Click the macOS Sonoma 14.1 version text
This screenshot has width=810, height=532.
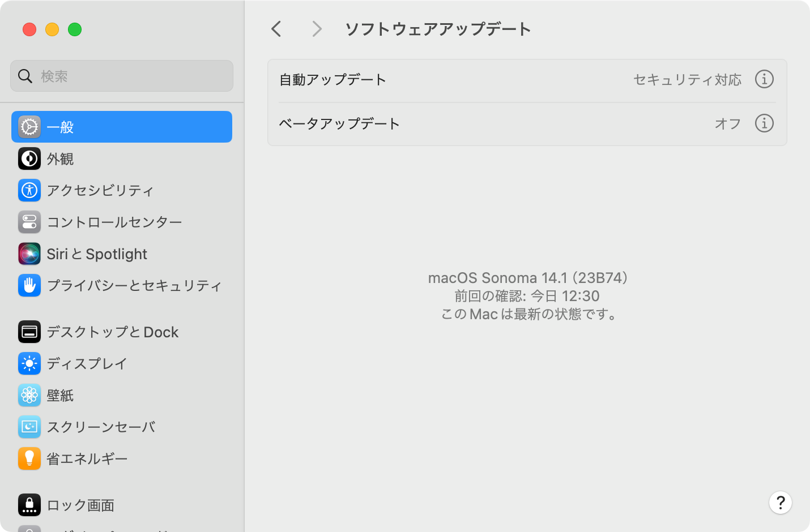point(528,278)
